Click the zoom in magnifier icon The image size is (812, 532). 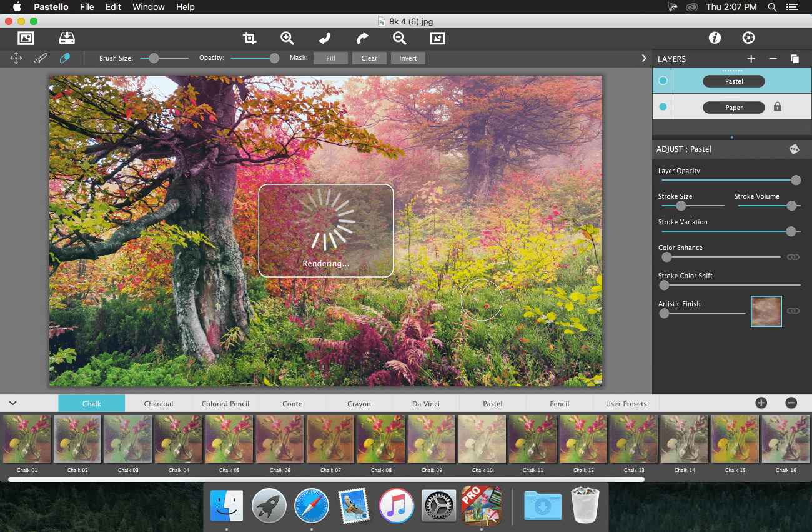(287, 38)
